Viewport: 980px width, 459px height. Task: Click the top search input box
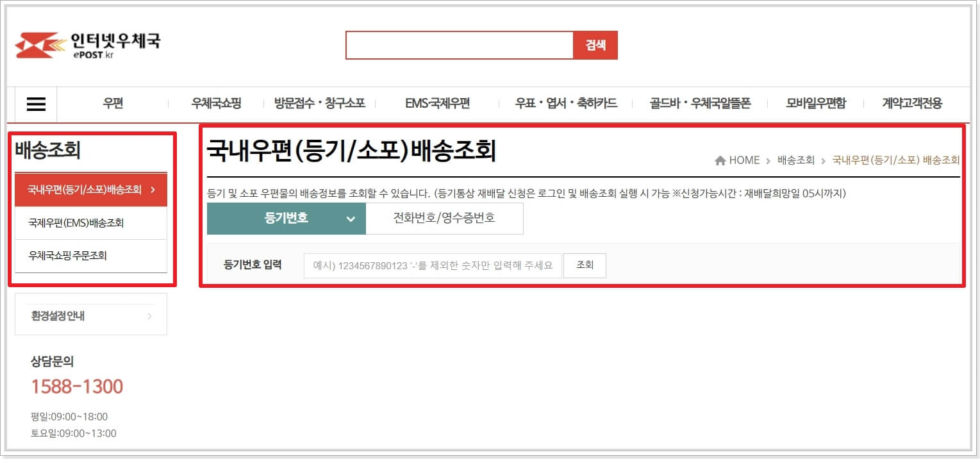(x=460, y=45)
